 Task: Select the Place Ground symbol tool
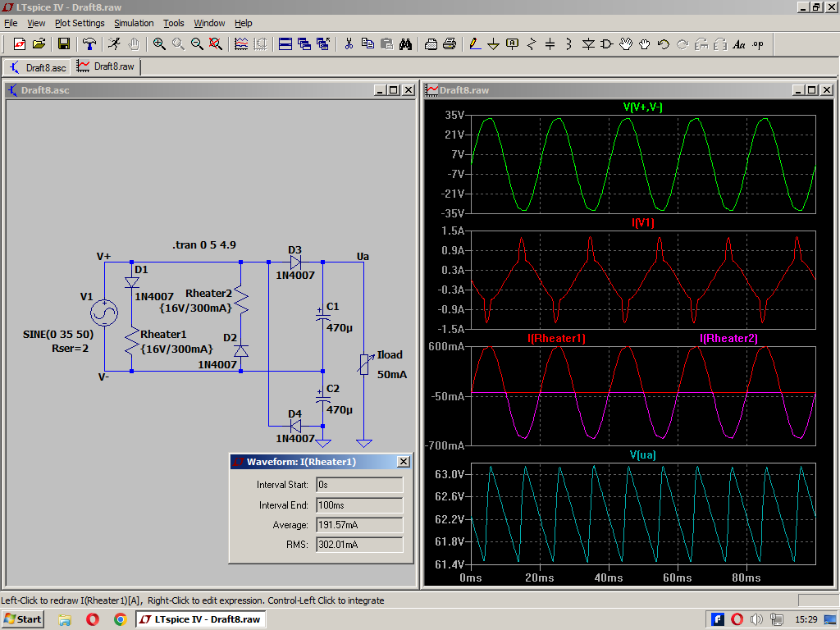click(493, 44)
